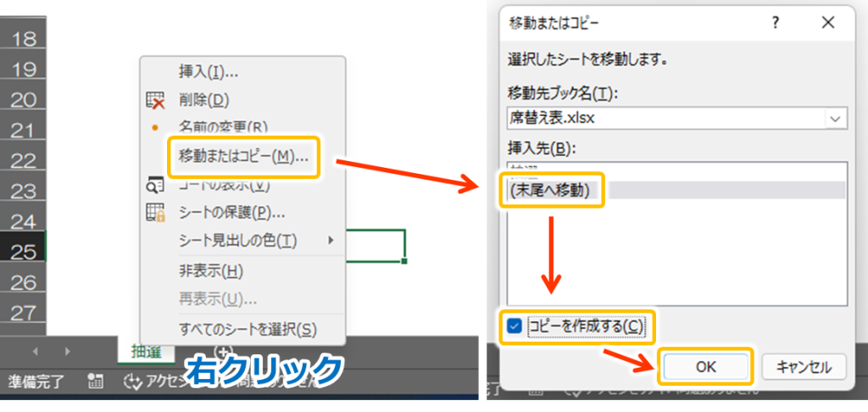The width and height of the screenshot is (868, 412).
Task: Click row header 25
Action: (23, 252)
